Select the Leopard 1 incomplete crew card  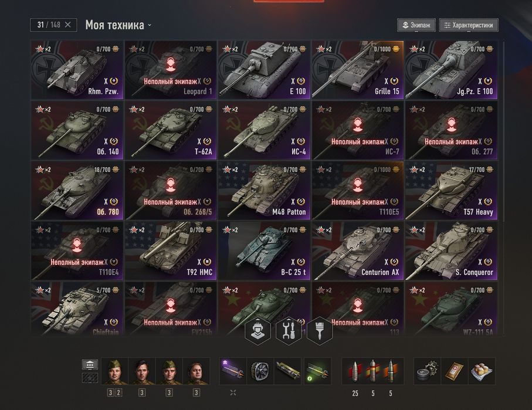click(170, 70)
